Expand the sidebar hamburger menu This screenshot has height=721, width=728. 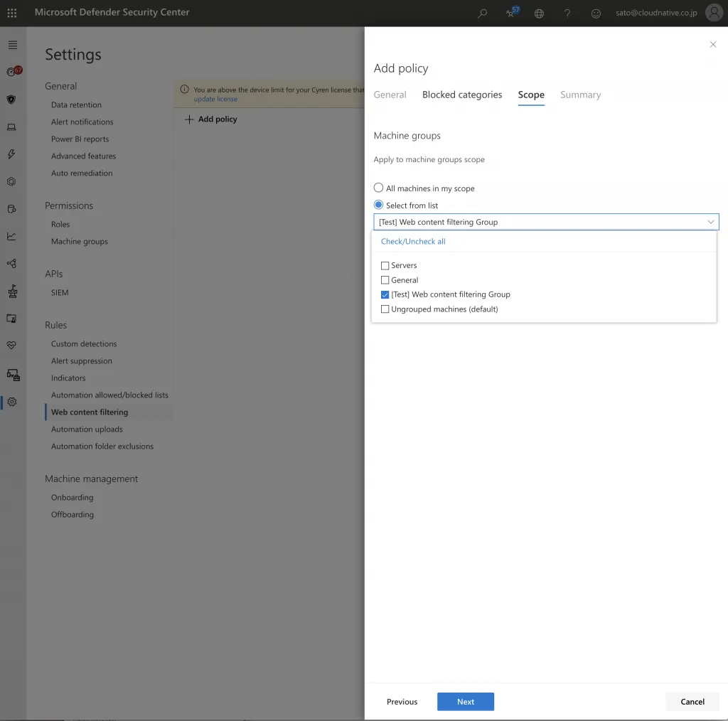12,45
